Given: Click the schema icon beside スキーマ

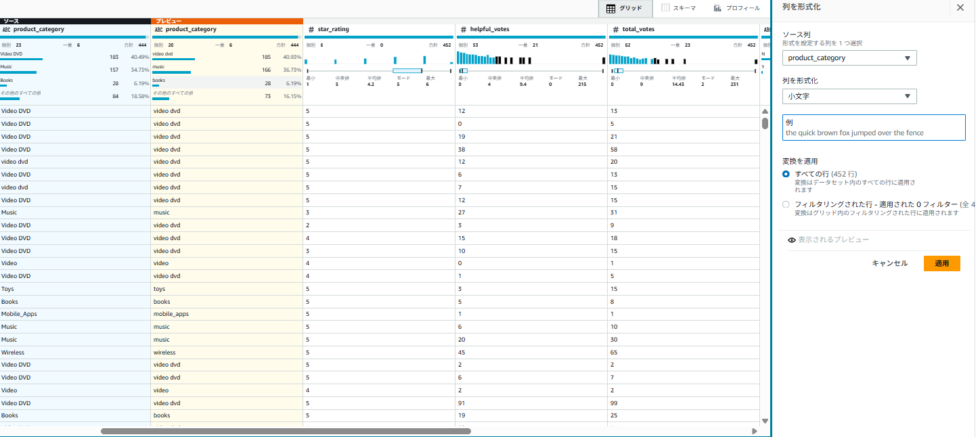Looking at the screenshot, I should 666,9.
